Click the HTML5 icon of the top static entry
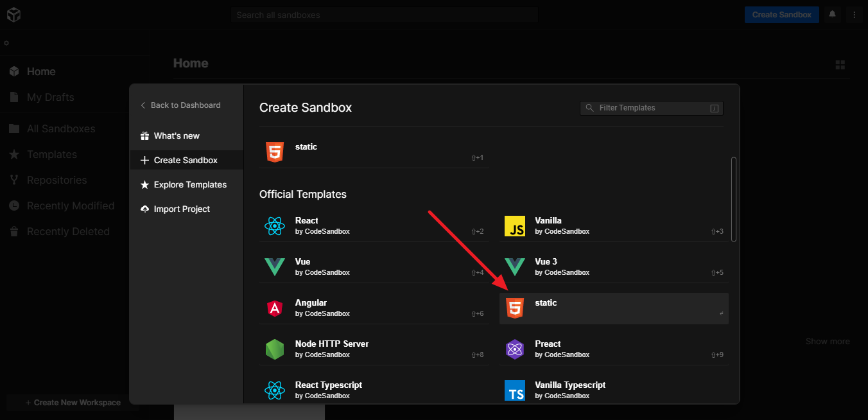 (275, 152)
